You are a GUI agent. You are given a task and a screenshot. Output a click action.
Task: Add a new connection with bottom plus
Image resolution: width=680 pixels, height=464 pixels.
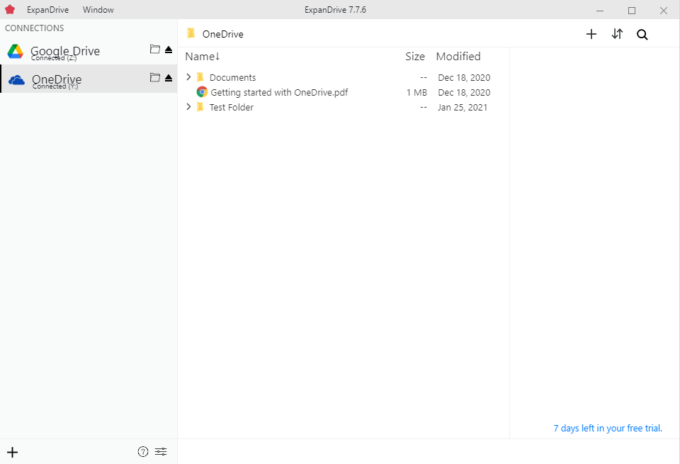(x=13, y=452)
